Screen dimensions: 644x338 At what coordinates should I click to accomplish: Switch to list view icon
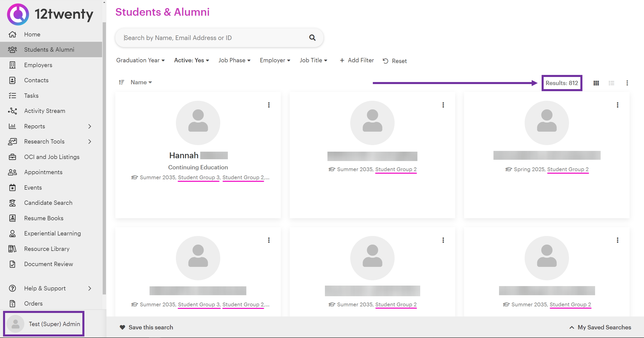[x=611, y=83]
